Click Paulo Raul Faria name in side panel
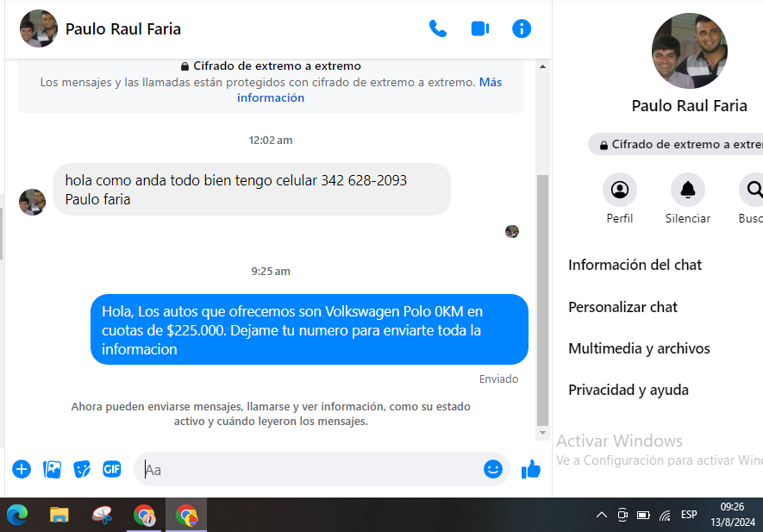 click(x=689, y=105)
